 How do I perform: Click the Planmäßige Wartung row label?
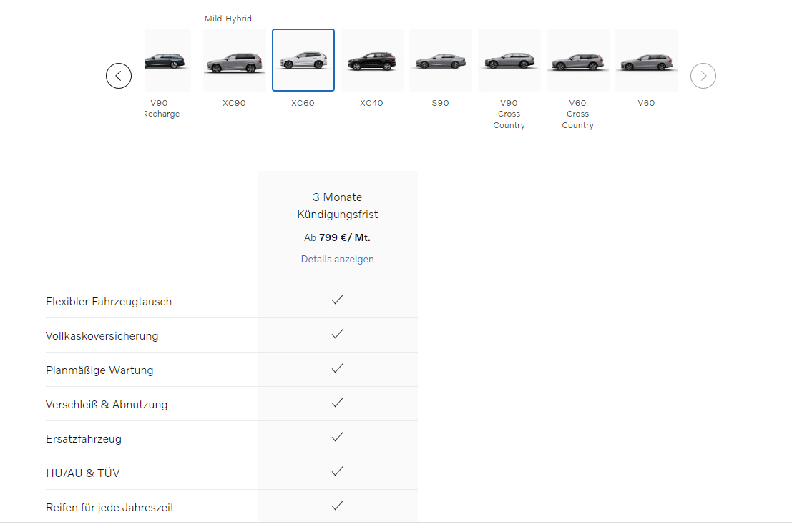coord(99,370)
